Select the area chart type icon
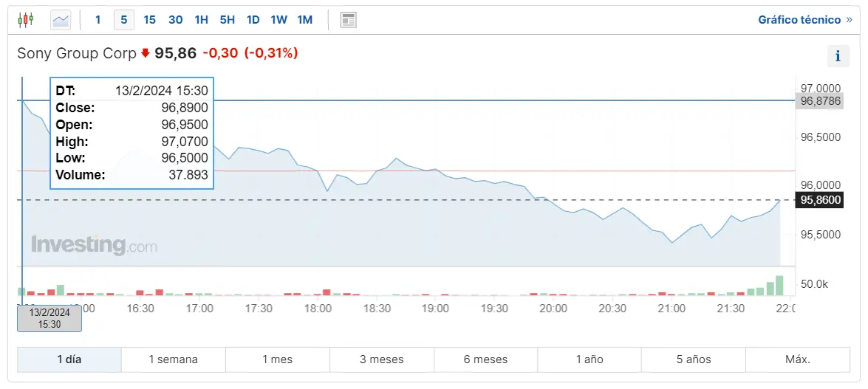 tap(61, 20)
